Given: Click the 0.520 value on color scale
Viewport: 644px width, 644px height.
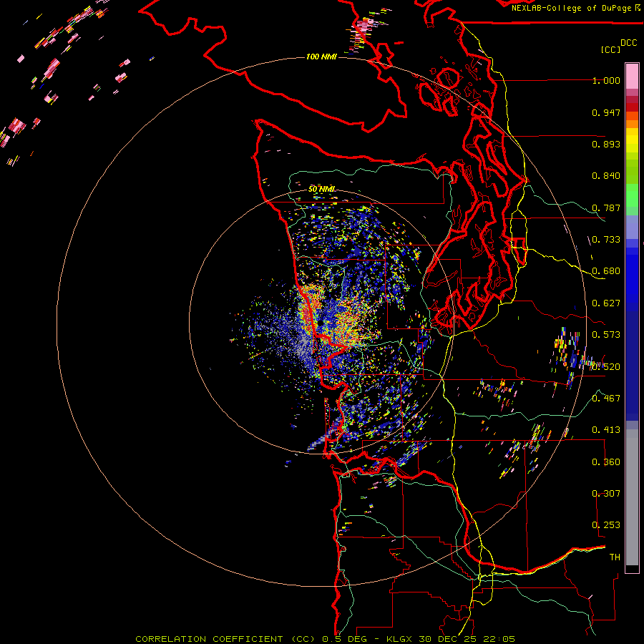Looking at the screenshot, I should point(606,367).
